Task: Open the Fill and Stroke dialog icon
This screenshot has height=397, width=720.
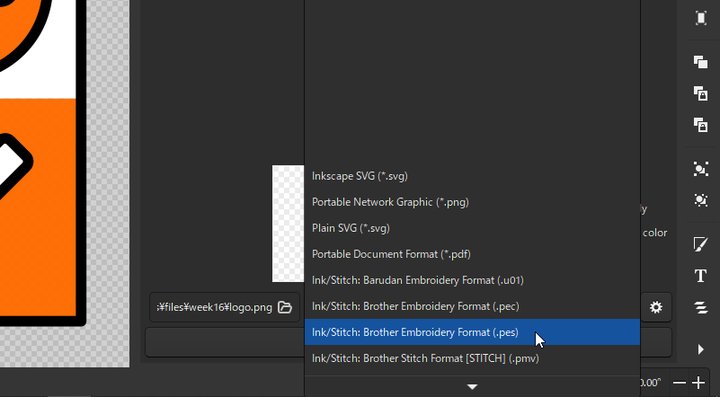Action: (701, 244)
